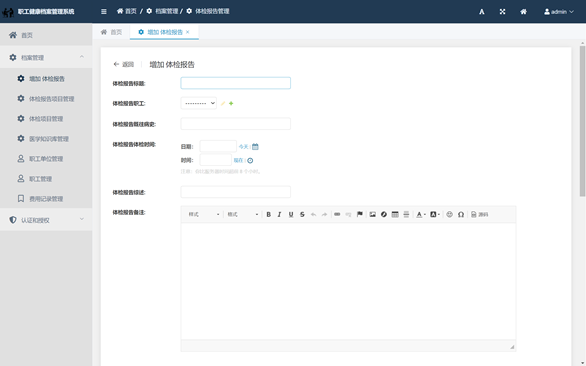Click 档案管理 in the breadcrumb
This screenshot has width=586, height=366.
(162, 11)
